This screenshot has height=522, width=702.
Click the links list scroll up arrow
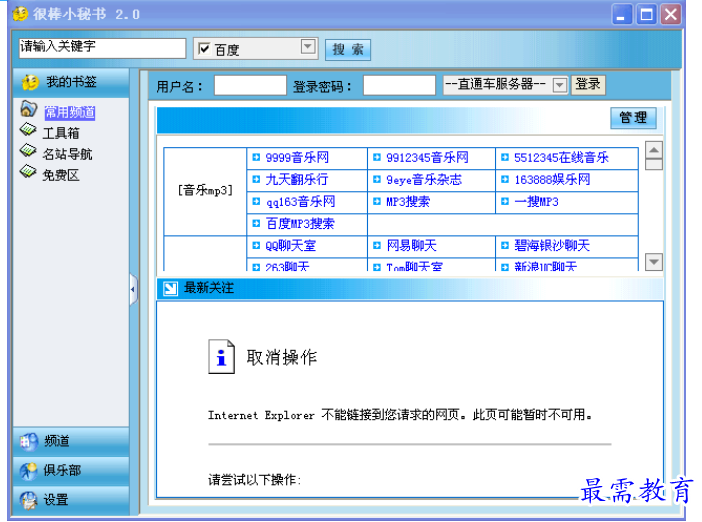[x=654, y=150]
